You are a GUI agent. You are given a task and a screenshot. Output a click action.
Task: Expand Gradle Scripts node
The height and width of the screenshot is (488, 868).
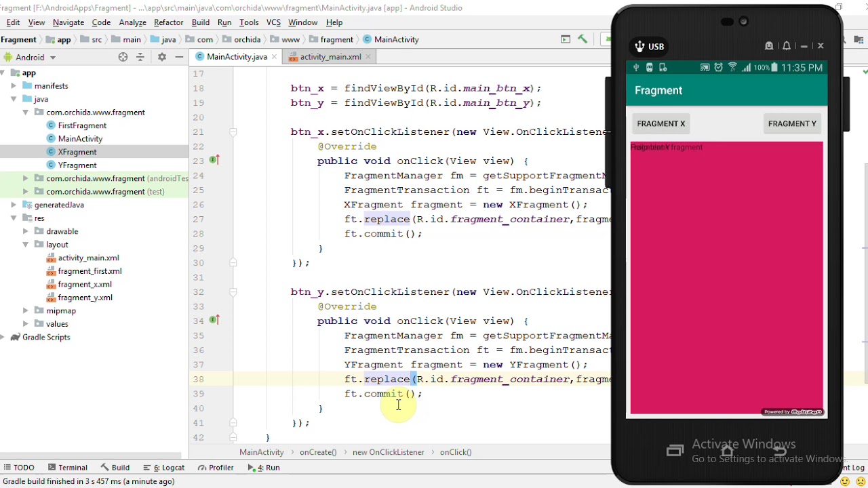point(3,338)
